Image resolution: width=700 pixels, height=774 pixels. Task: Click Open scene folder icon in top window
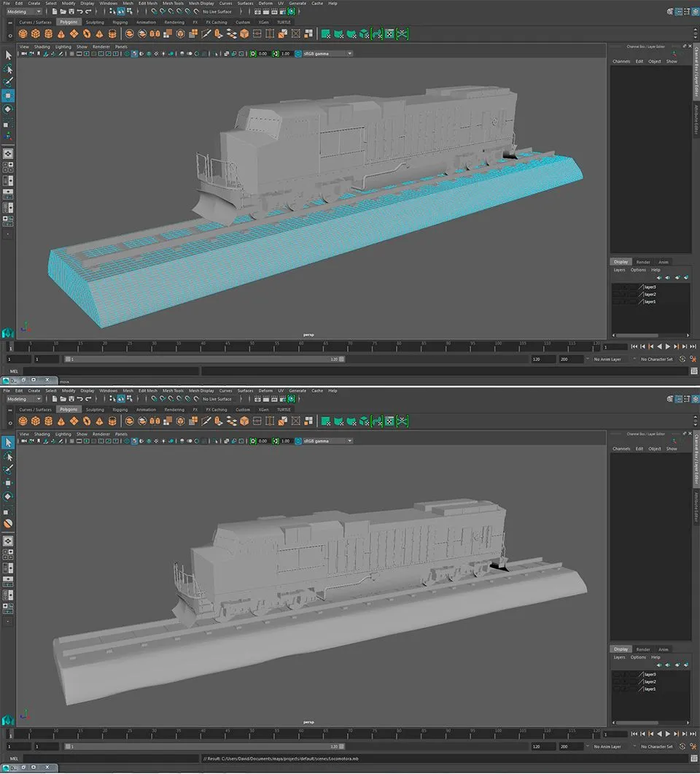63,12
